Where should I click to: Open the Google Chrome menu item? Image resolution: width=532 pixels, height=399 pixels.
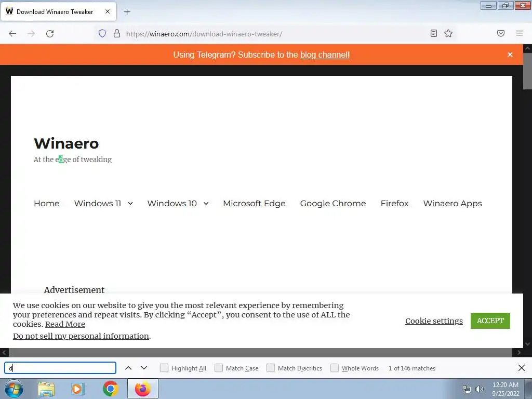pyautogui.click(x=333, y=203)
